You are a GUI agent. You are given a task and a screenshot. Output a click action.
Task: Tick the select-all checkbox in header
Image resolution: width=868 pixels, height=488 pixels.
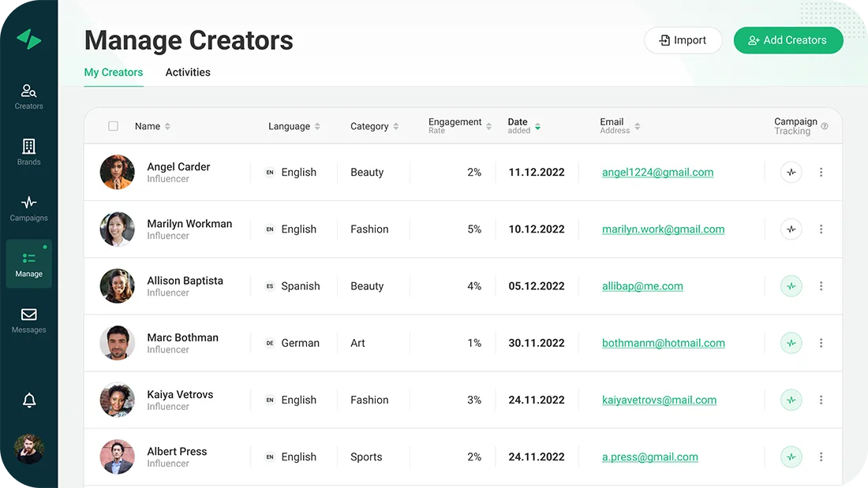tap(113, 126)
